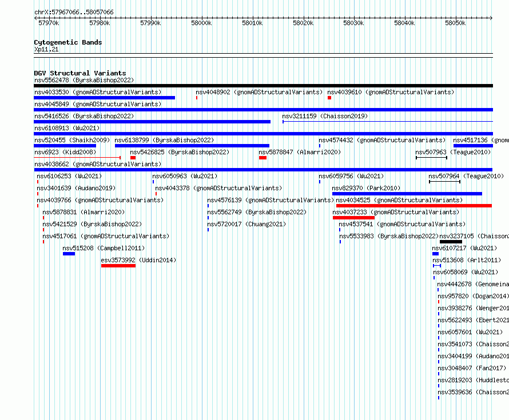This screenshot has height=420, width=509.
Task: Select nsv4537541 gnomAD variant label
Action: (x=402, y=224)
